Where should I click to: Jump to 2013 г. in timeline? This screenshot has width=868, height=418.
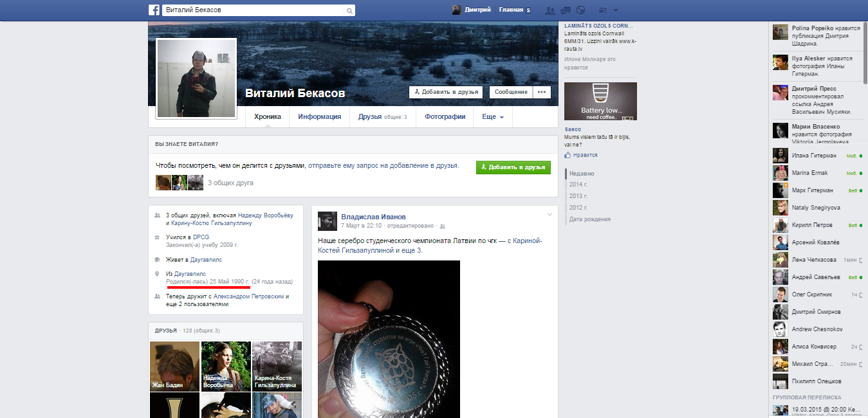[x=578, y=196]
